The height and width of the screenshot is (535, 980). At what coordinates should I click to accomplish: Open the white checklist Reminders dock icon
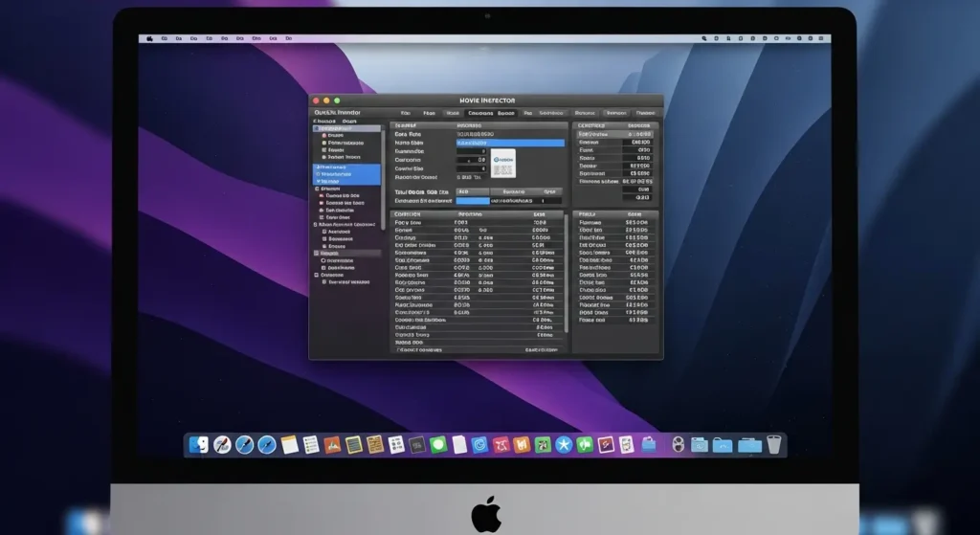pos(311,444)
